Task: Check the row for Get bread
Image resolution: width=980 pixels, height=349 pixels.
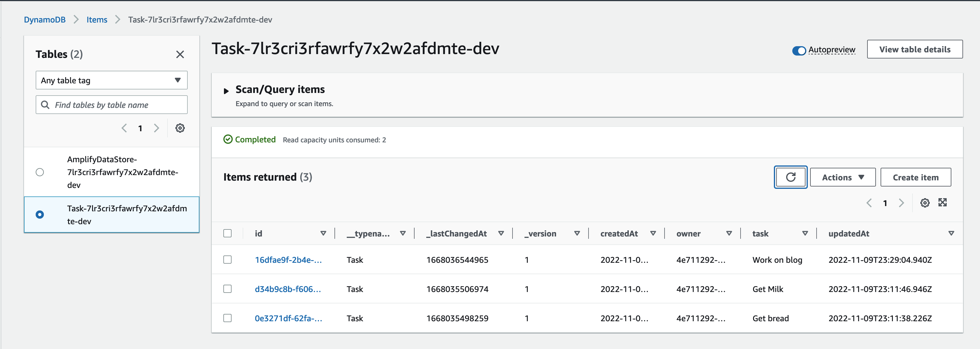Action: pos(227,318)
